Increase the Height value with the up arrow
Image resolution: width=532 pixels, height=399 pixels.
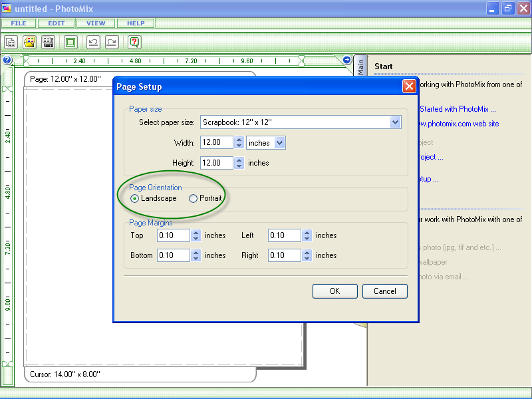pyautogui.click(x=239, y=160)
